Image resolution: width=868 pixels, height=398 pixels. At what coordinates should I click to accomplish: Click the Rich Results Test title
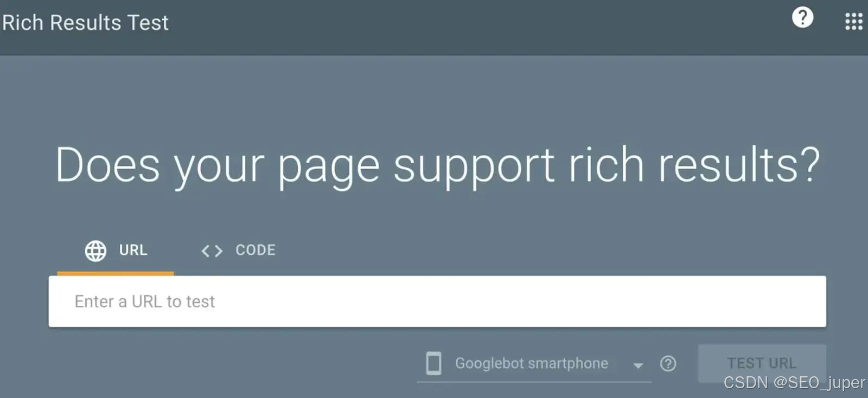tap(85, 23)
